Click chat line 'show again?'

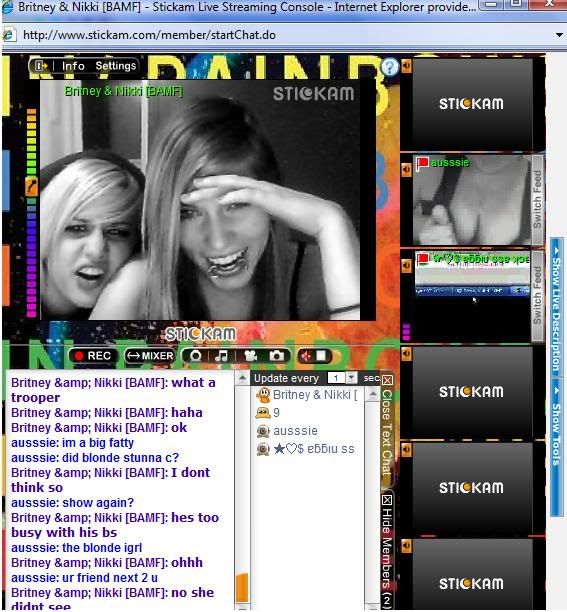pyautogui.click(x=72, y=502)
